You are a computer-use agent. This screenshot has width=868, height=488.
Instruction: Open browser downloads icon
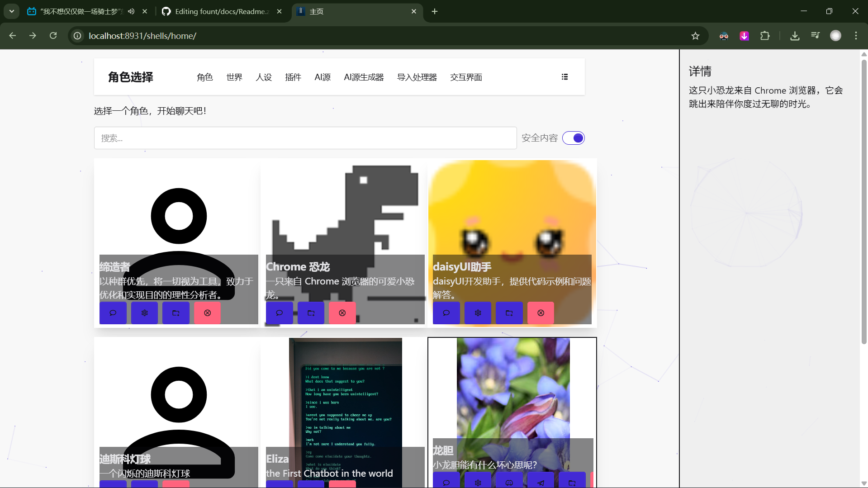tap(795, 36)
